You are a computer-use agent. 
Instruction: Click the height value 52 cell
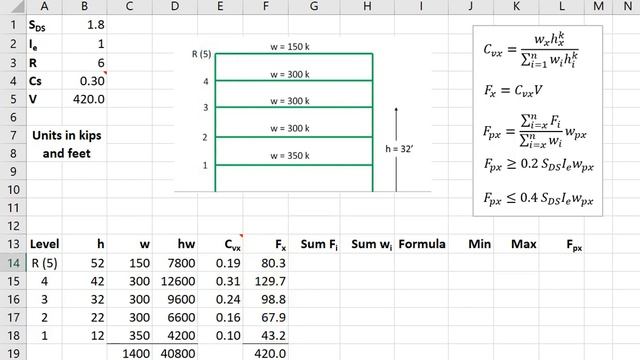point(84,263)
